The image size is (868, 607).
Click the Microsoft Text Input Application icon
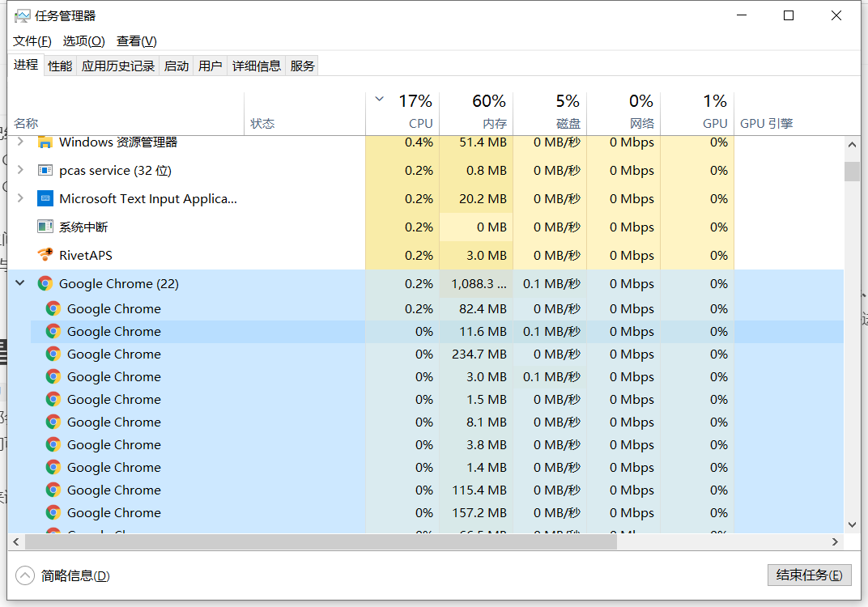(x=45, y=198)
